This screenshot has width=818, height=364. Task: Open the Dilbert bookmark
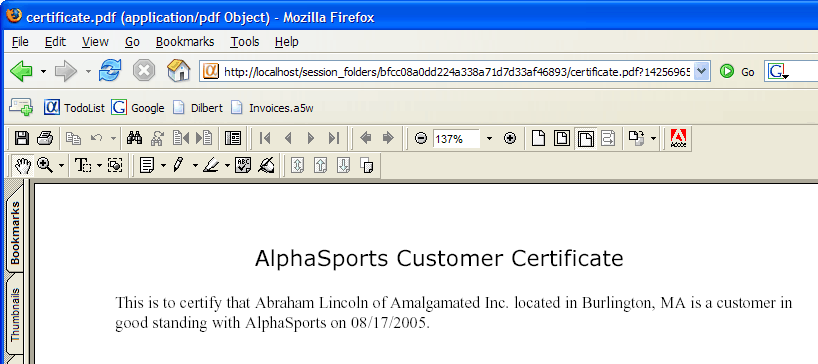tap(198, 108)
